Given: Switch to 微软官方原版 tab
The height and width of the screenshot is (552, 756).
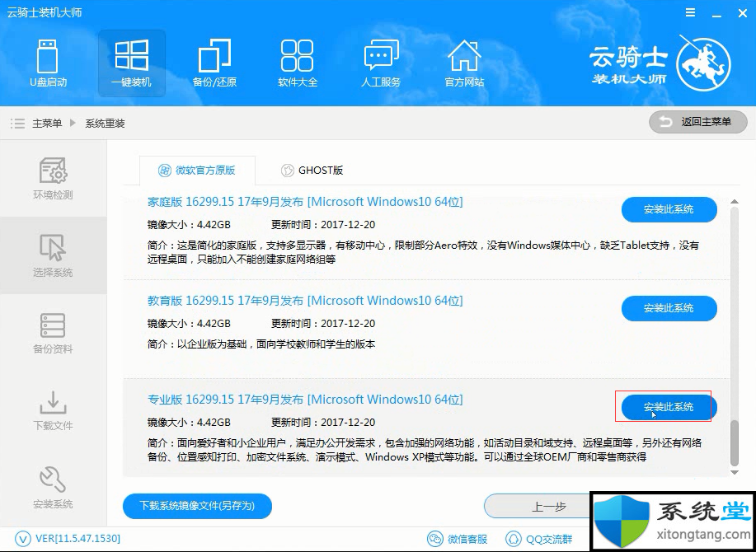Looking at the screenshot, I should 197,170.
